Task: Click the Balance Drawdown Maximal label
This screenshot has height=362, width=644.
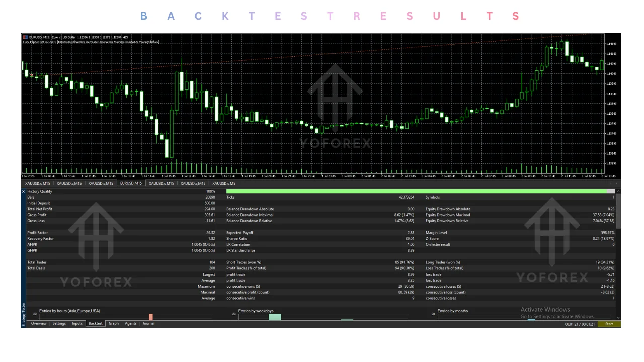Action: pos(250,215)
